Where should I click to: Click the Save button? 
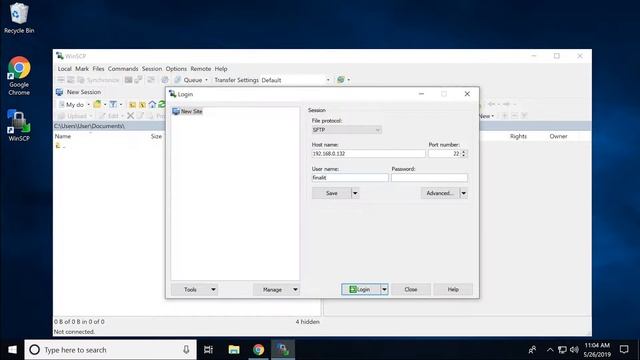[x=331, y=193]
